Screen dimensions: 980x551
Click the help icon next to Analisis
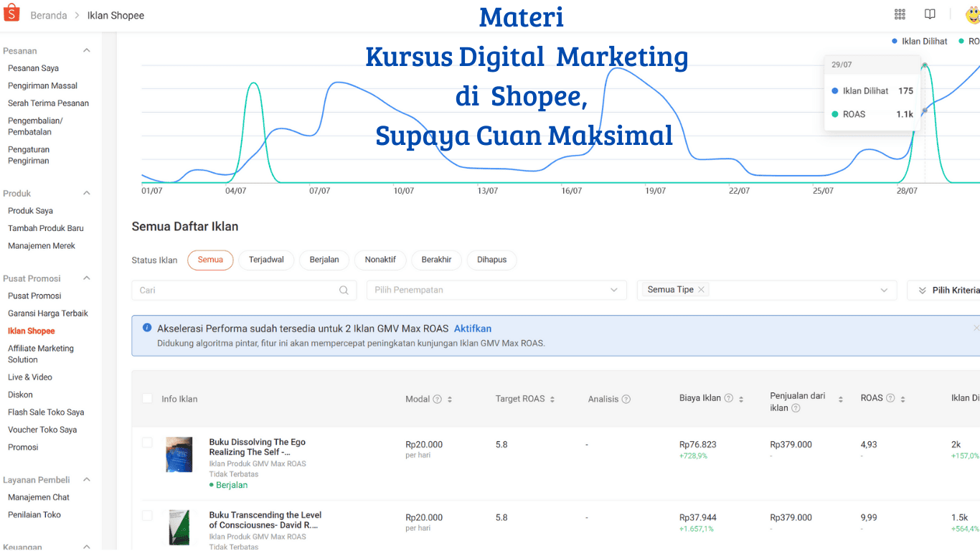(626, 399)
